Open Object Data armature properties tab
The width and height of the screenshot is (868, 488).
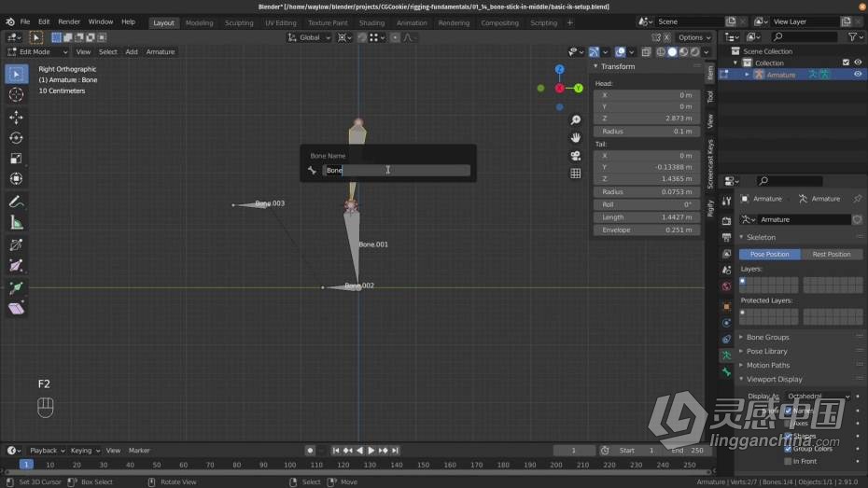(726, 356)
